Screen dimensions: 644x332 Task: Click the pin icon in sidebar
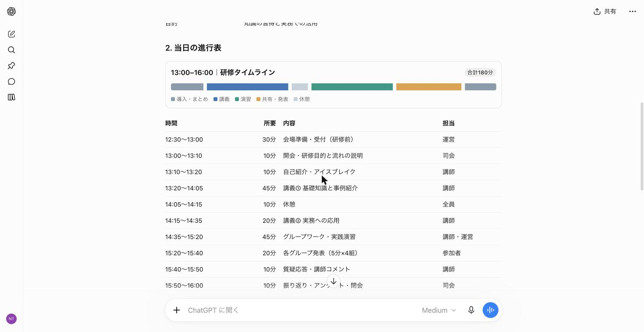pyautogui.click(x=11, y=66)
